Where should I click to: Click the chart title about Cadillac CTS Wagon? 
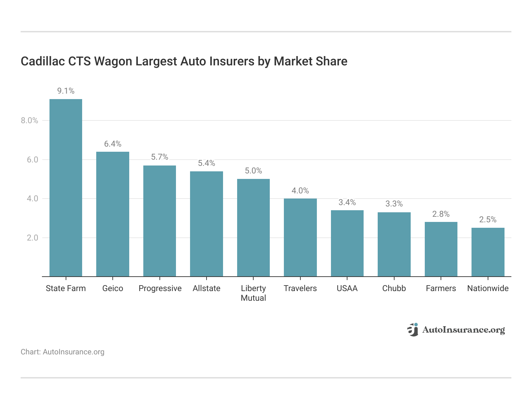(x=184, y=61)
